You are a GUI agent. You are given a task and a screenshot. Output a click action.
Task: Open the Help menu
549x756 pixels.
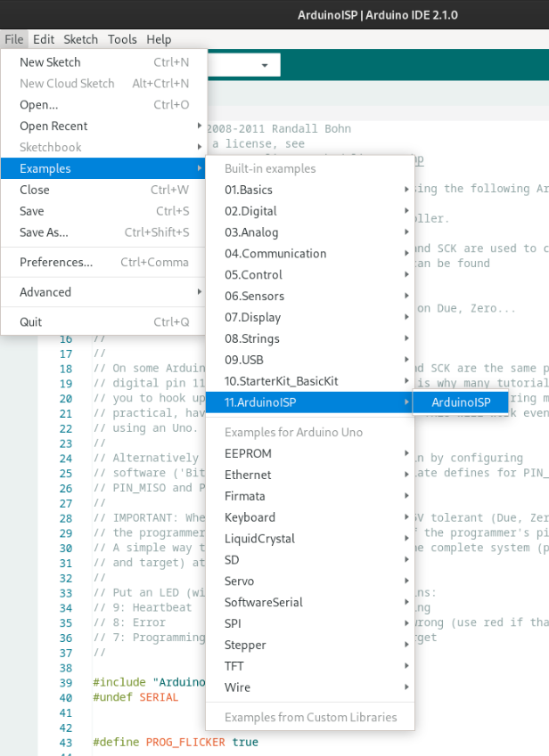pyautogui.click(x=159, y=39)
